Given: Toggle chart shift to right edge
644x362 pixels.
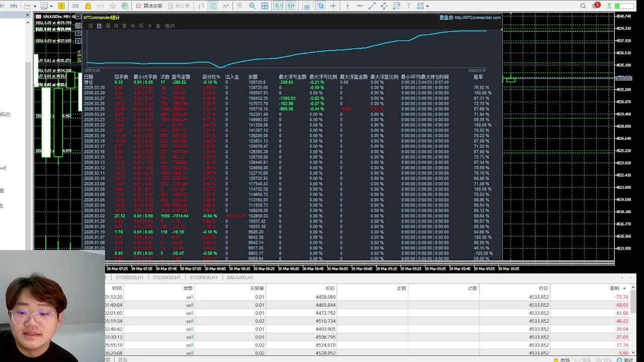Looking at the screenshot, I should pyautogui.click(x=292, y=6).
